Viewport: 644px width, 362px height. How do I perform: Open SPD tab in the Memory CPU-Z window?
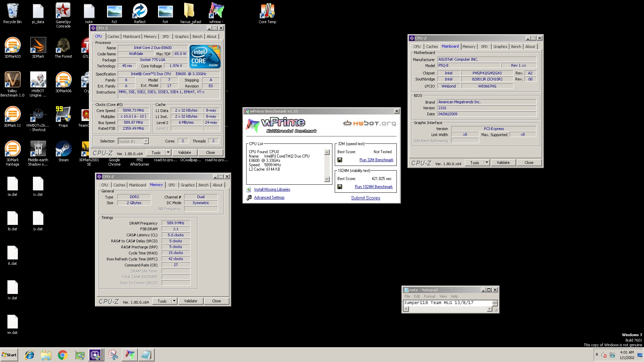point(172,185)
